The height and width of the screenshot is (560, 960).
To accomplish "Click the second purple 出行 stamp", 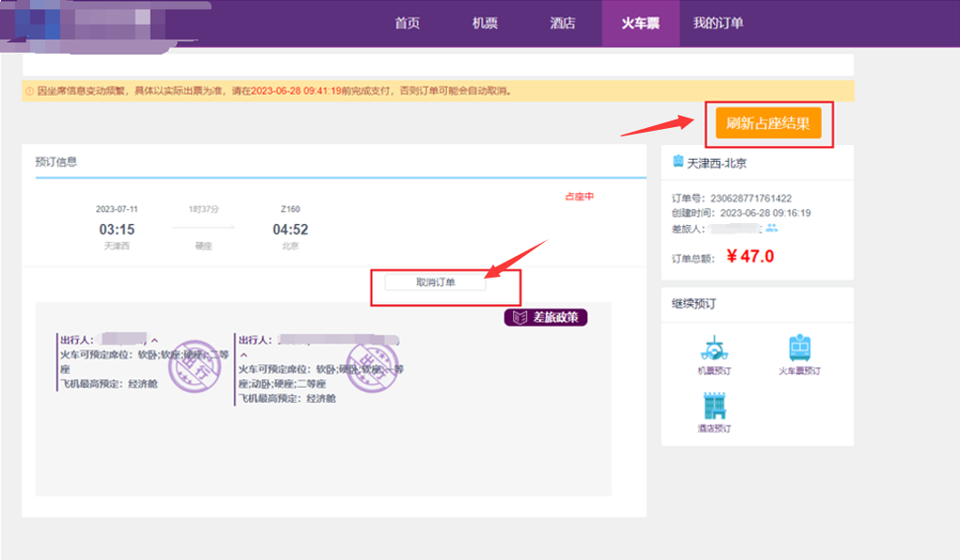I will 373,365.
